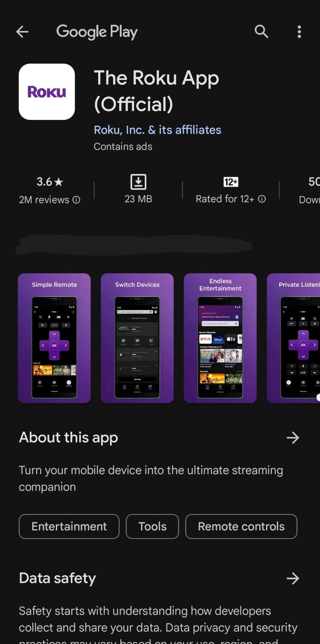The width and height of the screenshot is (320, 644).
Task: Select the Entertainment tag chip
Action: tap(69, 526)
